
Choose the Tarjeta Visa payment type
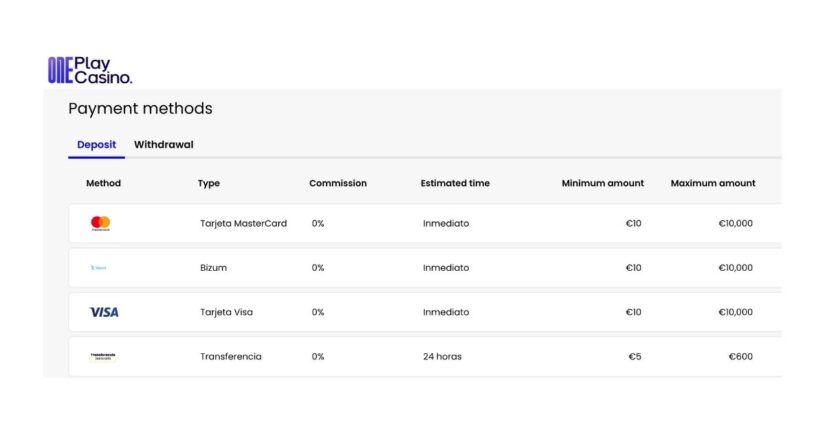click(x=226, y=312)
